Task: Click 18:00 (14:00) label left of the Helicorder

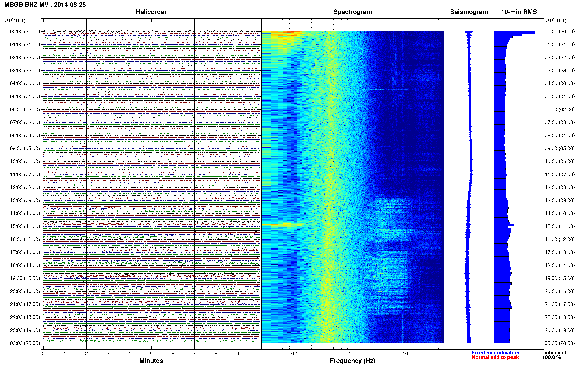Action: pyautogui.click(x=25, y=265)
